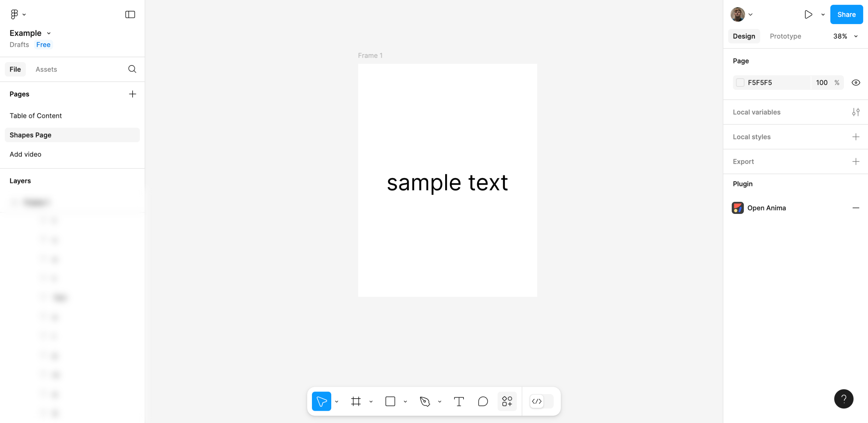Open the help question mark button
Screen dimensions: 868x423
[x=844, y=399]
